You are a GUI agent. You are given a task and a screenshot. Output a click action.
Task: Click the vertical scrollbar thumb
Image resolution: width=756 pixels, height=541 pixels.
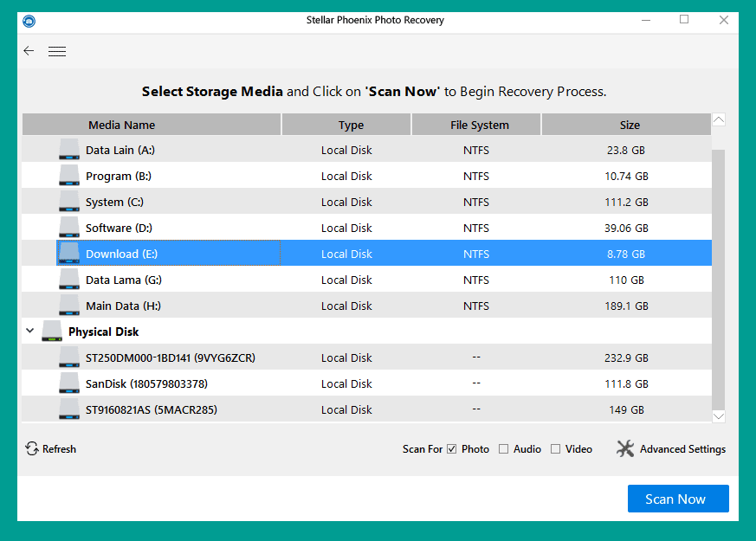[719, 280]
